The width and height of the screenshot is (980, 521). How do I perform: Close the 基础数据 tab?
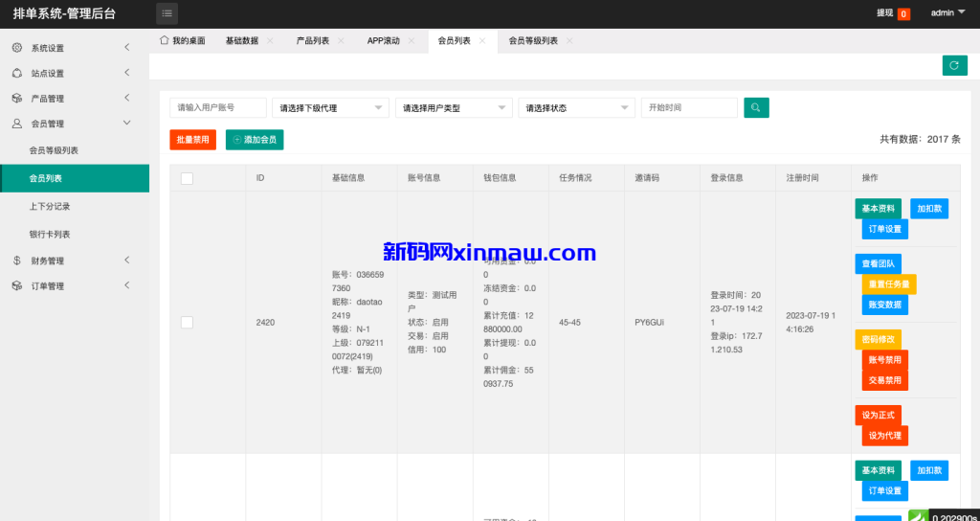(x=270, y=40)
